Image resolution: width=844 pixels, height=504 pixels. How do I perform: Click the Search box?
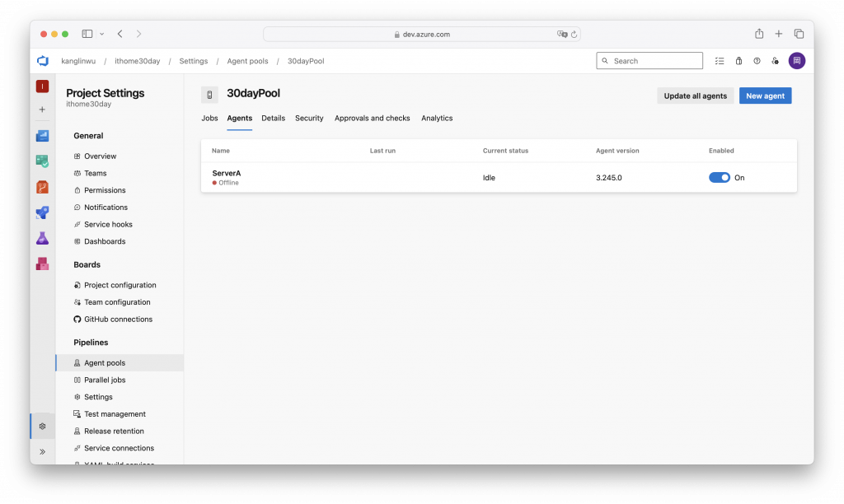point(649,61)
